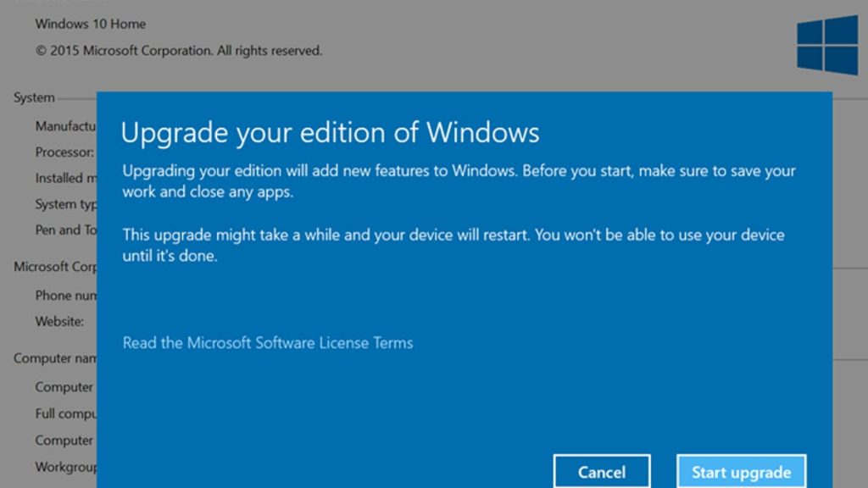The height and width of the screenshot is (488, 868).
Task: Click the copyright notice text
Action: click(180, 50)
